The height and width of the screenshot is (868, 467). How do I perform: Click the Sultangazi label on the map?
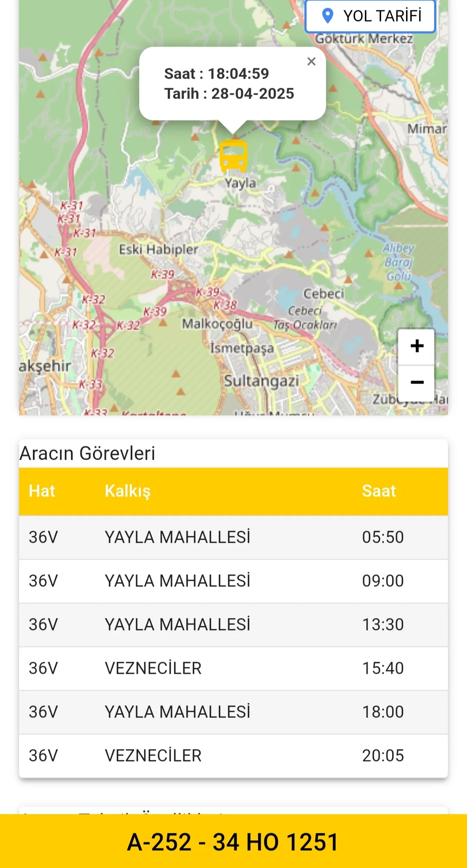(x=261, y=381)
